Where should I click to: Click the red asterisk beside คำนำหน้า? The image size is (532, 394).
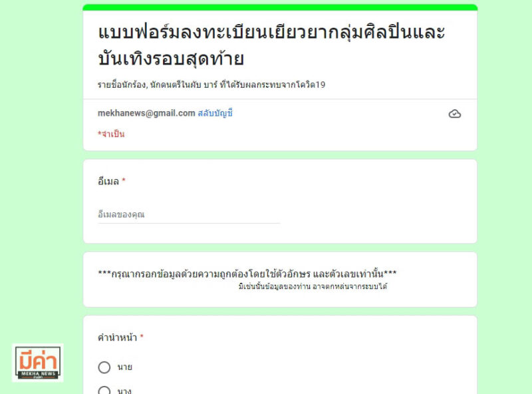pyautogui.click(x=142, y=336)
